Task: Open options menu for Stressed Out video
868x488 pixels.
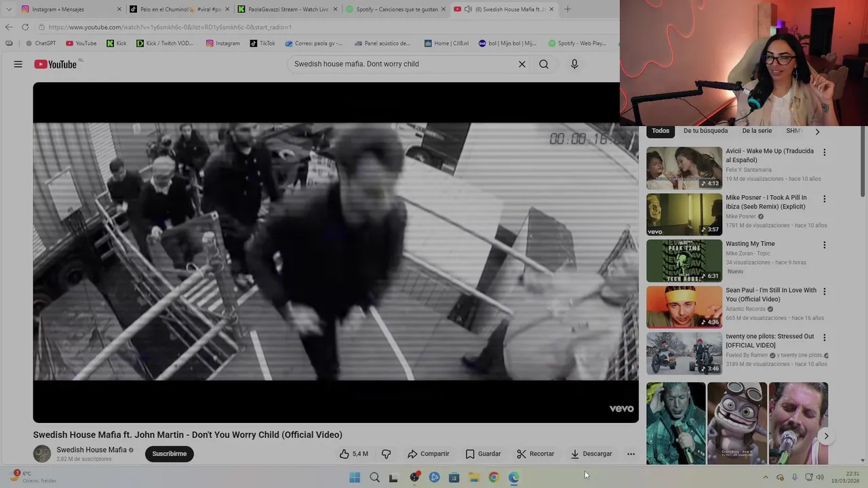Action: 825,338
